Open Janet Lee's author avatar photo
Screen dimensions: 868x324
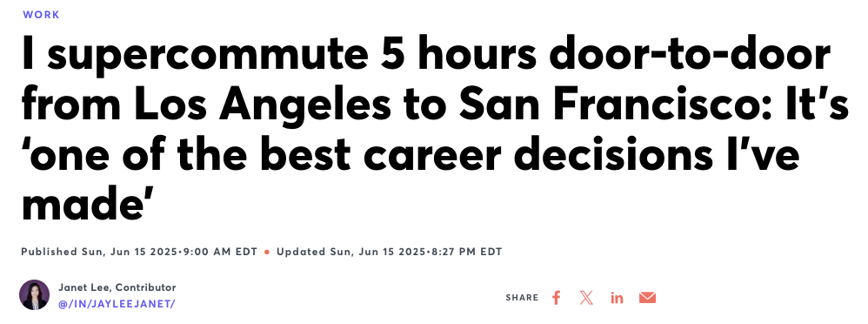click(34, 294)
